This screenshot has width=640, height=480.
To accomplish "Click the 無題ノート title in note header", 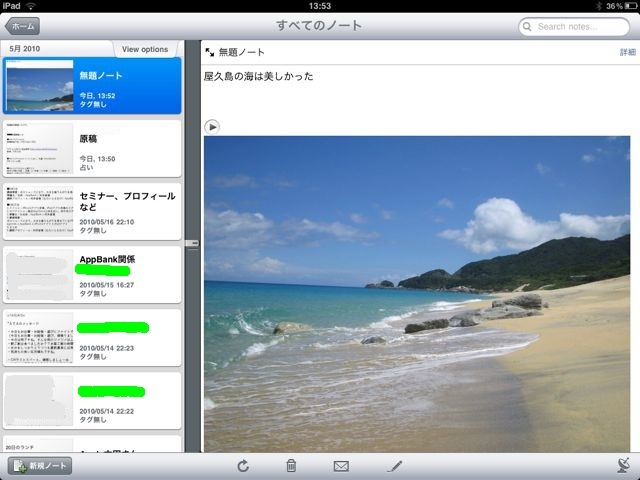I will click(x=242, y=52).
